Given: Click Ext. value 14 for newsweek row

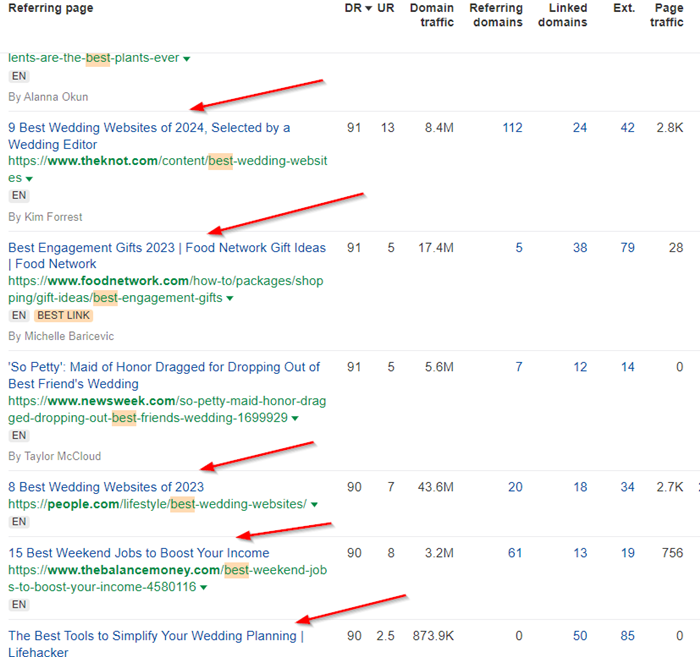Looking at the screenshot, I should pyautogui.click(x=627, y=367).
